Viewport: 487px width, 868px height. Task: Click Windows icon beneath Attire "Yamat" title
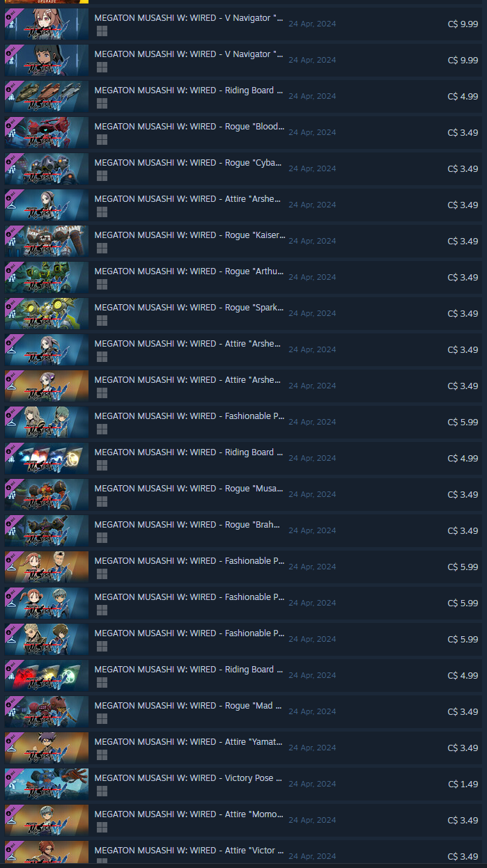point(102,755)
